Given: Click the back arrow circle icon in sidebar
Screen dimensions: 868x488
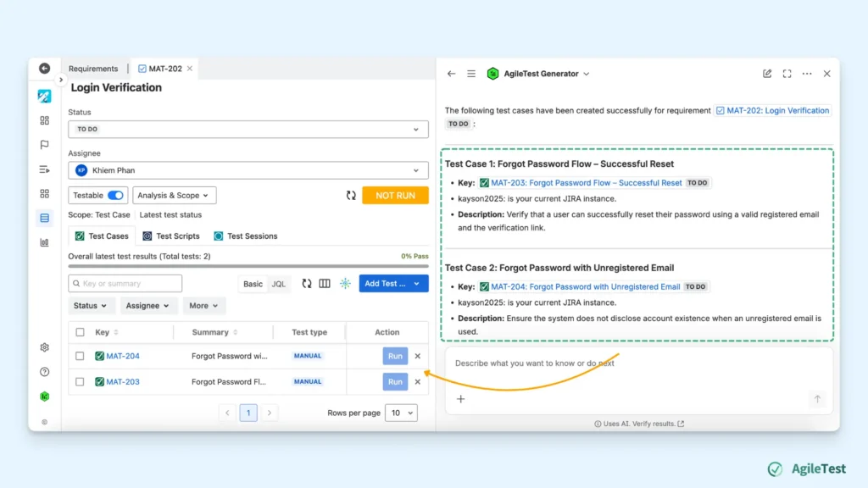Looking at the screenshot, I should (44, 68).
